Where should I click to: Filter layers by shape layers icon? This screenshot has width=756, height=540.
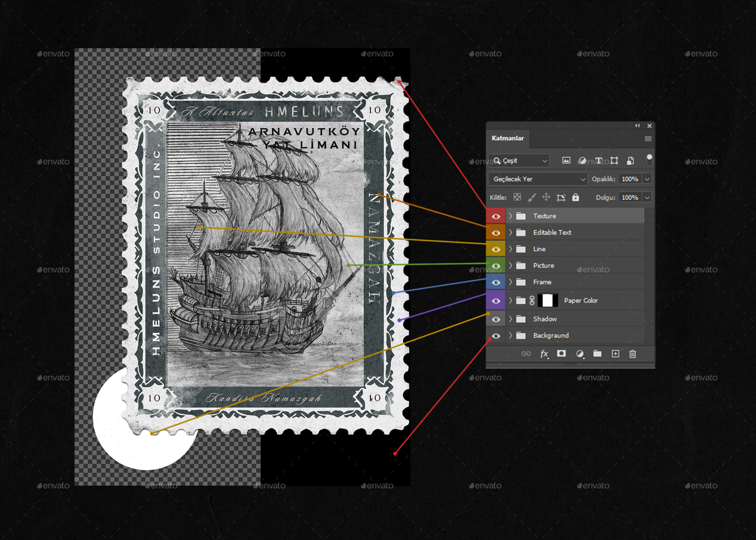614,161
